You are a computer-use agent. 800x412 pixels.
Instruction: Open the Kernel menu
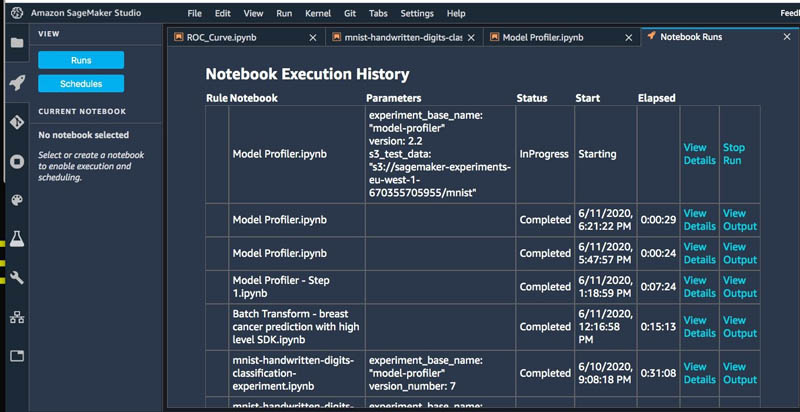[318, 14]
